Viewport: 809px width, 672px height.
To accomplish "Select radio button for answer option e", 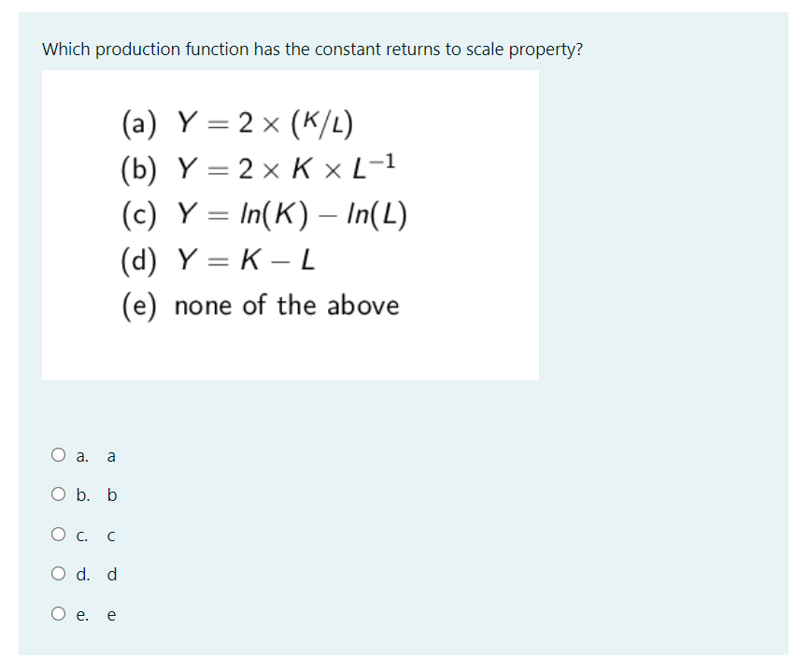I will pyautogui.click(x=58, y=614).
